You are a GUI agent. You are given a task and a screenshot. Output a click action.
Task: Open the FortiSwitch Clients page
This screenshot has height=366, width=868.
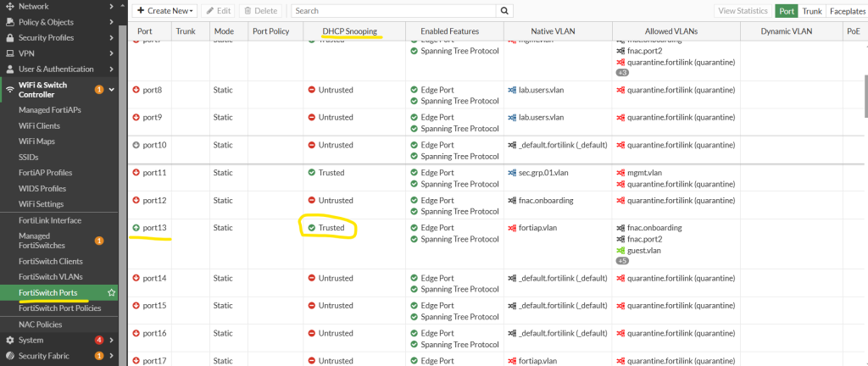(x=51, y=261)
